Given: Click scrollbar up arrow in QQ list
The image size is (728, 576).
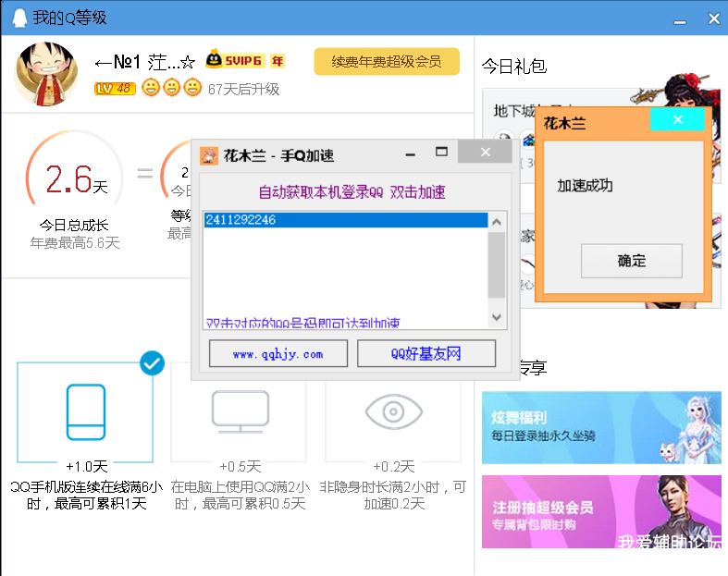Looking at the screenshot, I should 497,222.
